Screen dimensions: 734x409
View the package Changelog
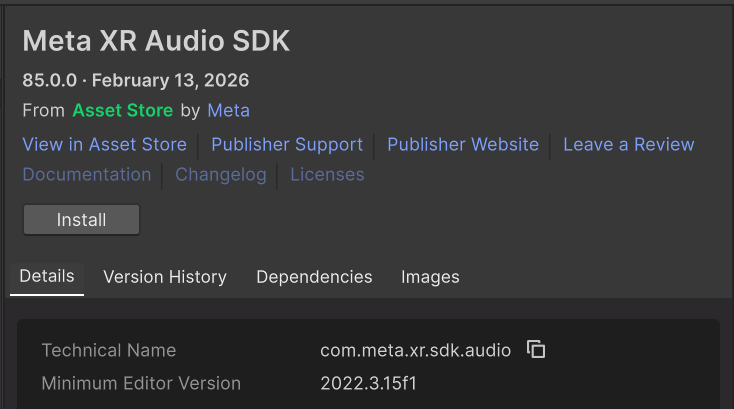click(x=221, y=174)
